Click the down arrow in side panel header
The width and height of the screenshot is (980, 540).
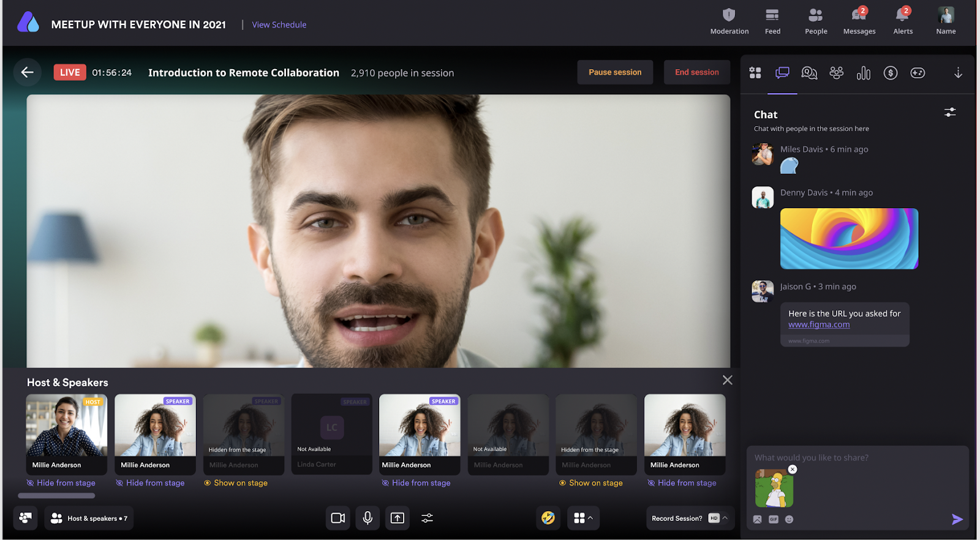click(x=958, y=73)
